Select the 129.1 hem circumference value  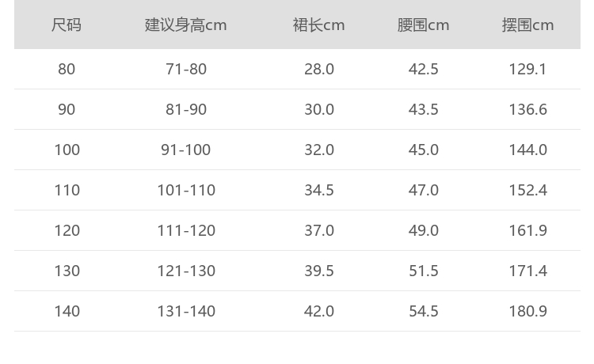[x=528, y=69]
